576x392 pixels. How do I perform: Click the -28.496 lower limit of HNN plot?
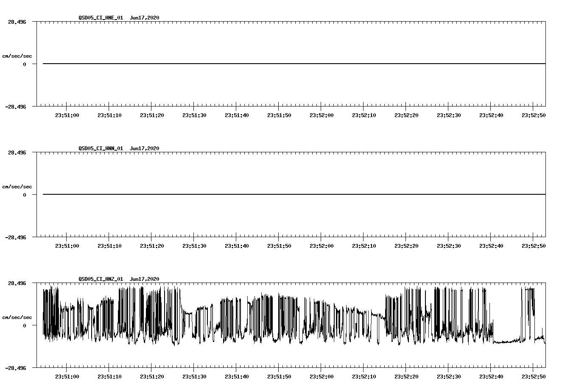point(16,238)
